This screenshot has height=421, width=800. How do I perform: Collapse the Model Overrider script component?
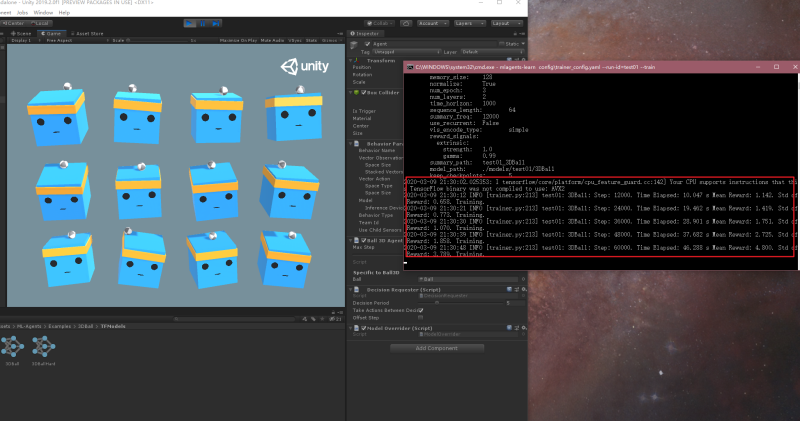351,328
